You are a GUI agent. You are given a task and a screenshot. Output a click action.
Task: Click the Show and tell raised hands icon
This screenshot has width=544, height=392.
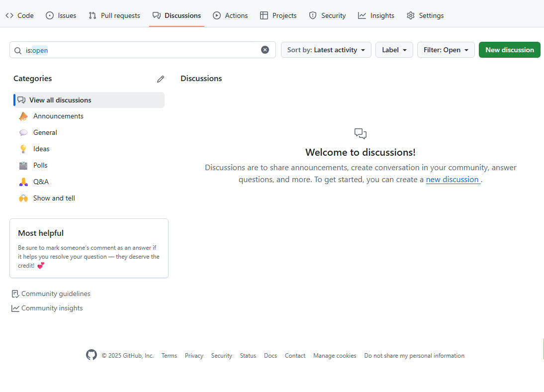pos(23,198)
